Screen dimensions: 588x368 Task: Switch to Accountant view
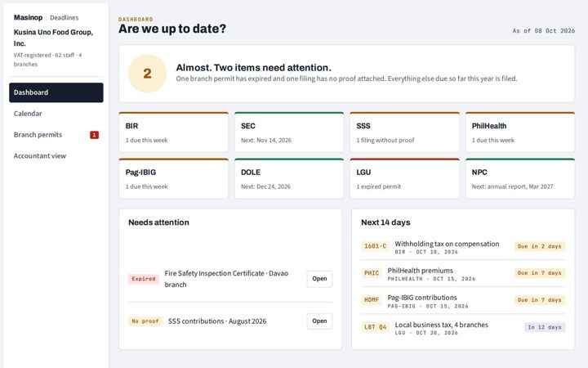56,155
